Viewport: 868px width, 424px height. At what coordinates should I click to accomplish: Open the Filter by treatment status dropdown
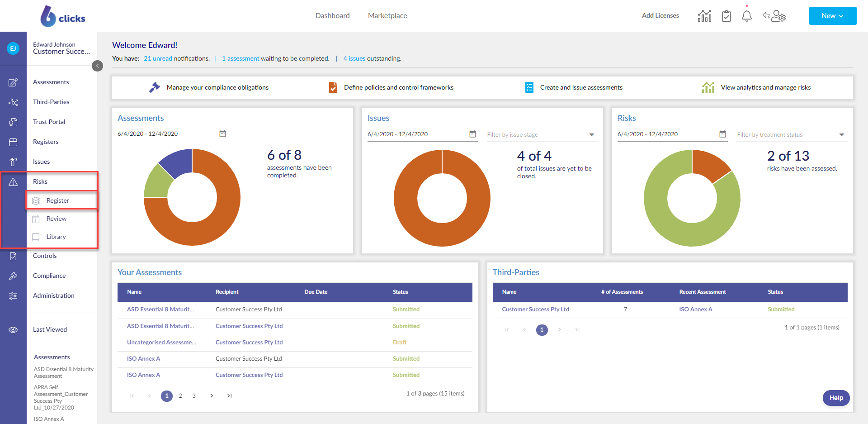click(x=792, y=135)
